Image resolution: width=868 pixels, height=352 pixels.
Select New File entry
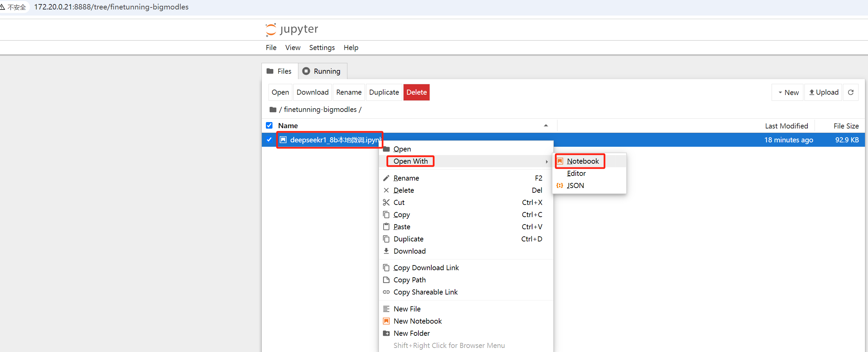click(466, 309)
